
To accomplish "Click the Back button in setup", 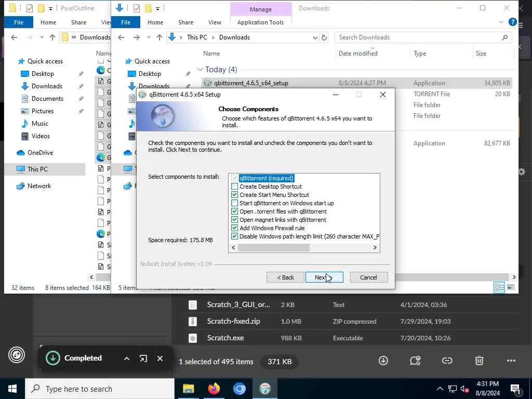I will click(285, 277).
